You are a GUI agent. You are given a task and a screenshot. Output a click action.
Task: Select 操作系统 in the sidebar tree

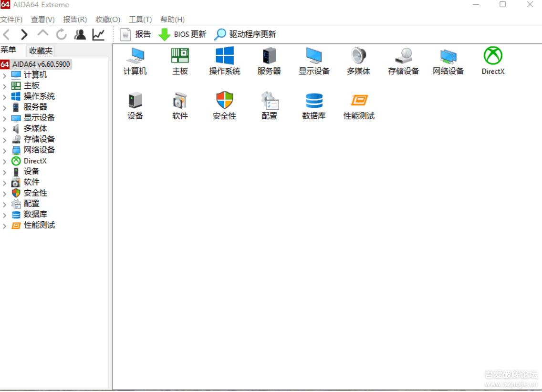(x=39, y=96)
